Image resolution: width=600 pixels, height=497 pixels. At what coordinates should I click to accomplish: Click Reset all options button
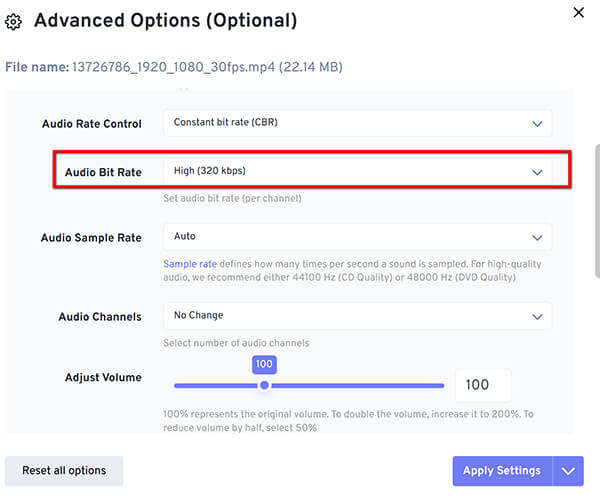point(64,471)
